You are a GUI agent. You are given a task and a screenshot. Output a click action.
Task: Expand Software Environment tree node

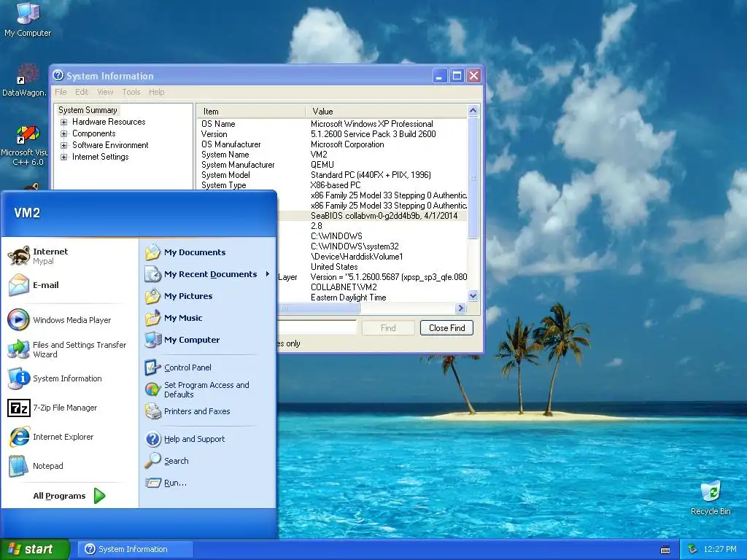point(64,145)
